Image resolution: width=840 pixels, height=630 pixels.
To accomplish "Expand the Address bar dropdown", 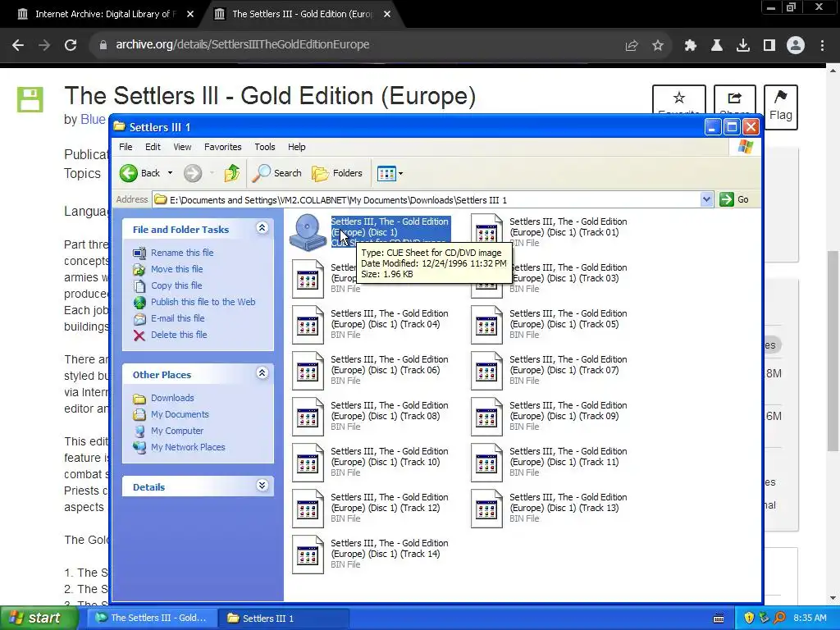I will (x=706, y=199).
